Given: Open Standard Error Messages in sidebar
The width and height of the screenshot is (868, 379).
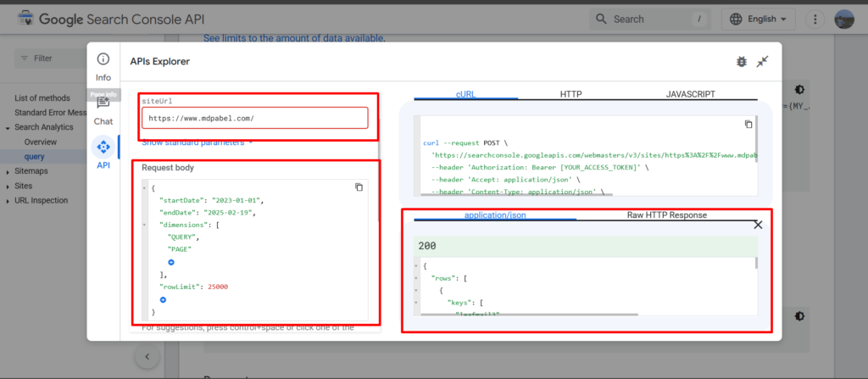Looking at the screenshot, I should point(50,113).
